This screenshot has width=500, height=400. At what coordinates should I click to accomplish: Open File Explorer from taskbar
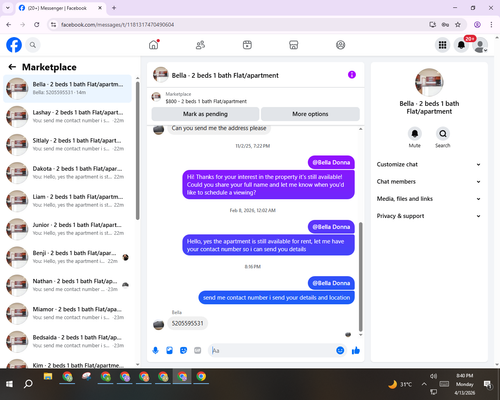48,377
